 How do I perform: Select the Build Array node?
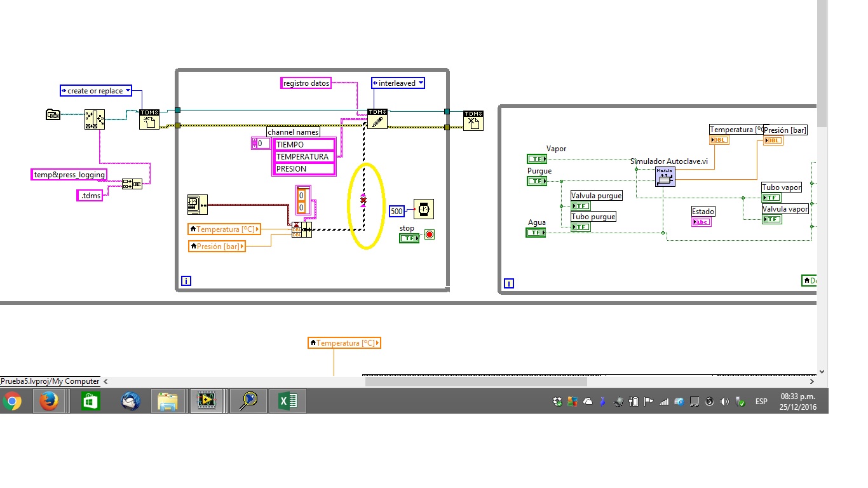(x=302, y=229)
